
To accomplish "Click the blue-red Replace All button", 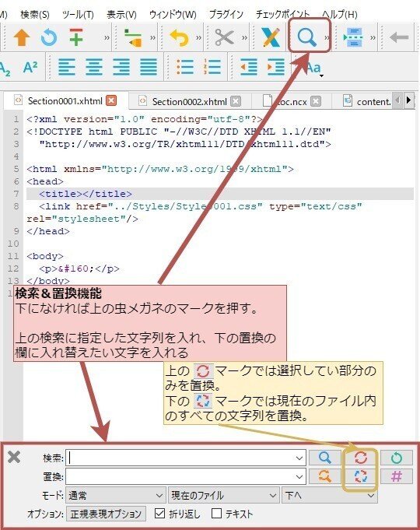I will coord(361,476).
